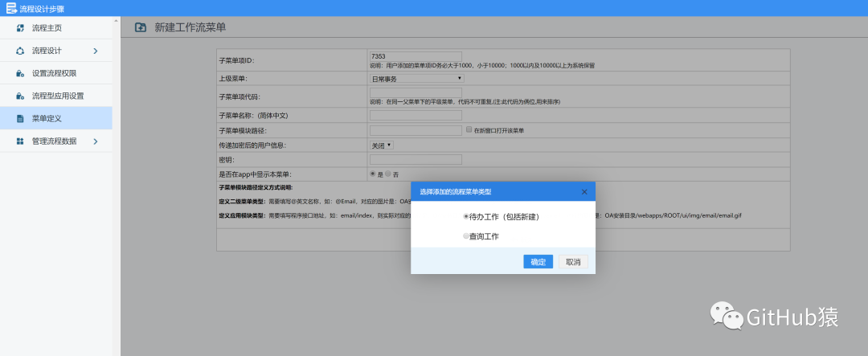Click the 设置流程权限 lock icon
868x356 pixels.
tap(20, 73)
